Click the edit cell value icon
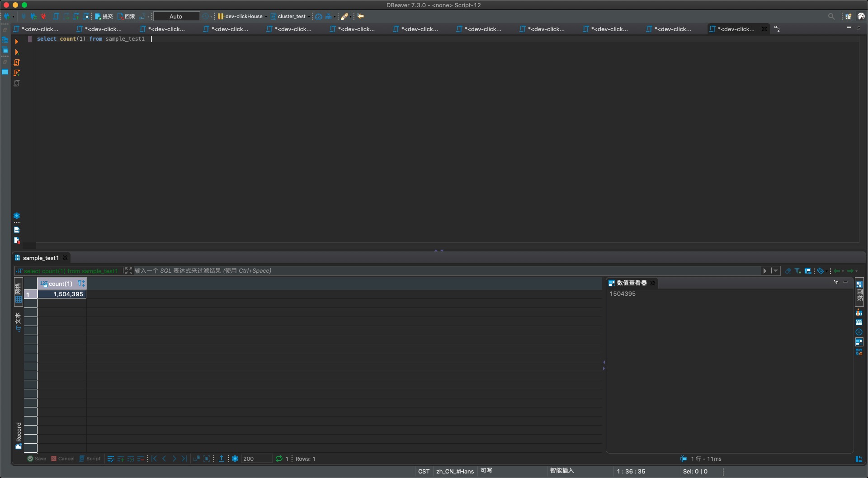The image size is (868, 478). click(x=111, y=459)
